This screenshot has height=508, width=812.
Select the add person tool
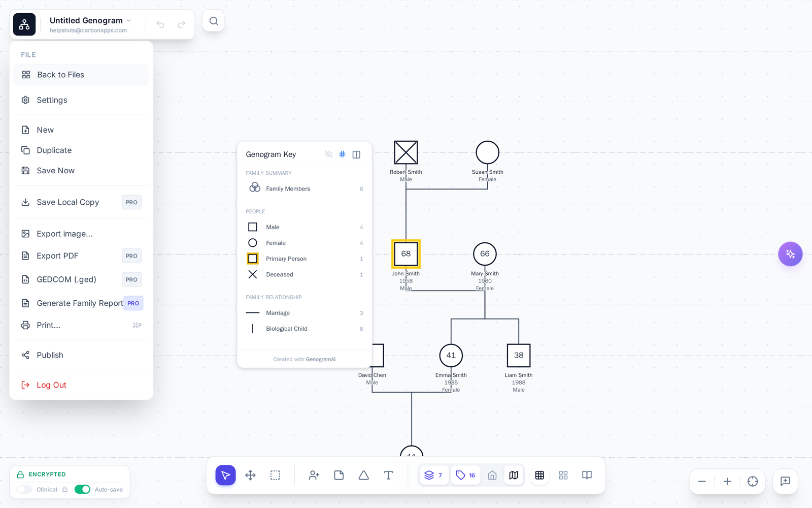314,475
